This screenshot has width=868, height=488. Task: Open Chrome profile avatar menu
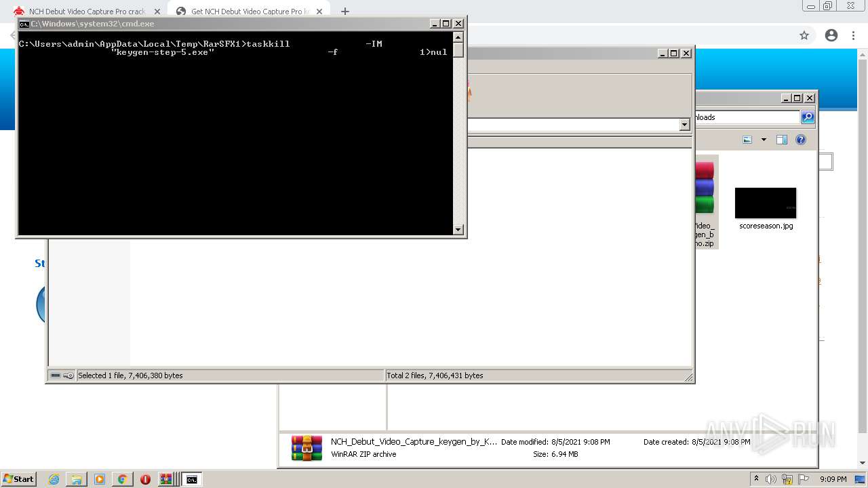click(831, 35)
